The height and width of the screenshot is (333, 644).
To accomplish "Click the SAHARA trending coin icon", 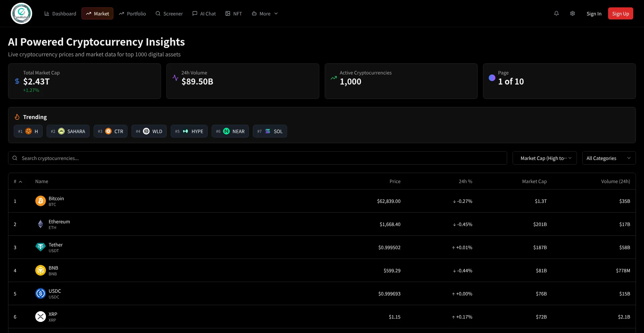I will click(61, 131).
